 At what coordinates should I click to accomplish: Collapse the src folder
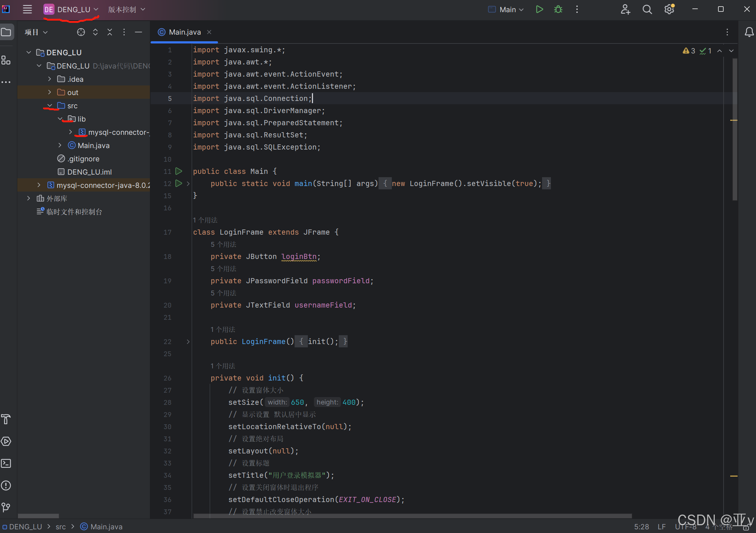pyautogui.click(x=50, y=106)
